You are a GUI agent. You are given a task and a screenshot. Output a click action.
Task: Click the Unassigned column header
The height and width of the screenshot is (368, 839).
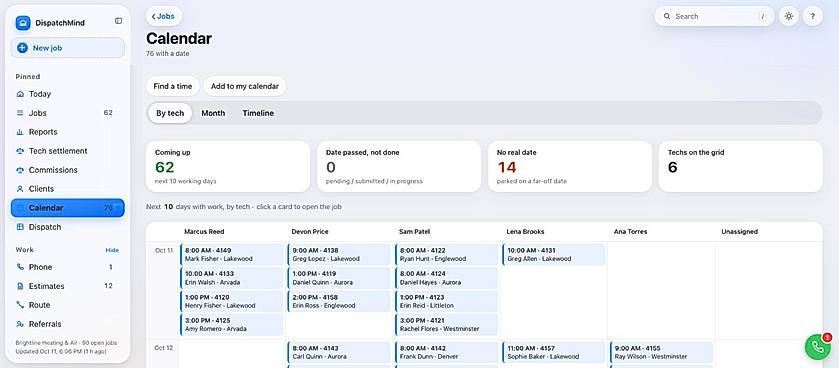pos(739,232)
